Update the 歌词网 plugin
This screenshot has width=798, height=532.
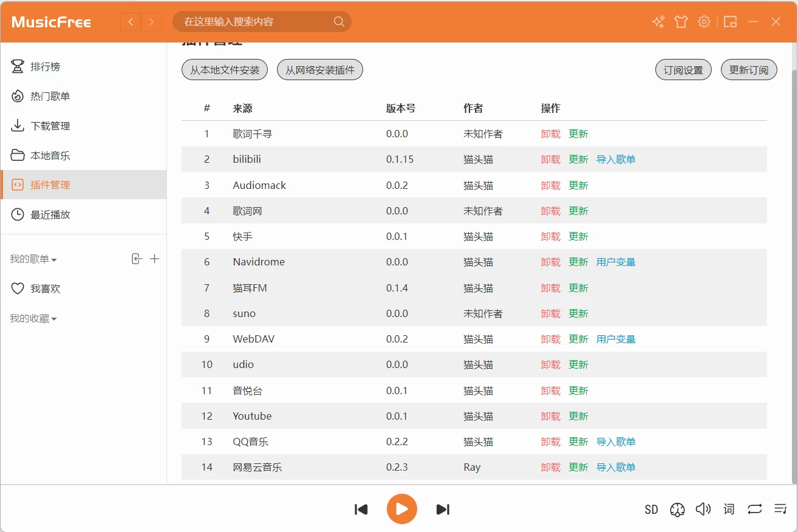tap(578, 211)
